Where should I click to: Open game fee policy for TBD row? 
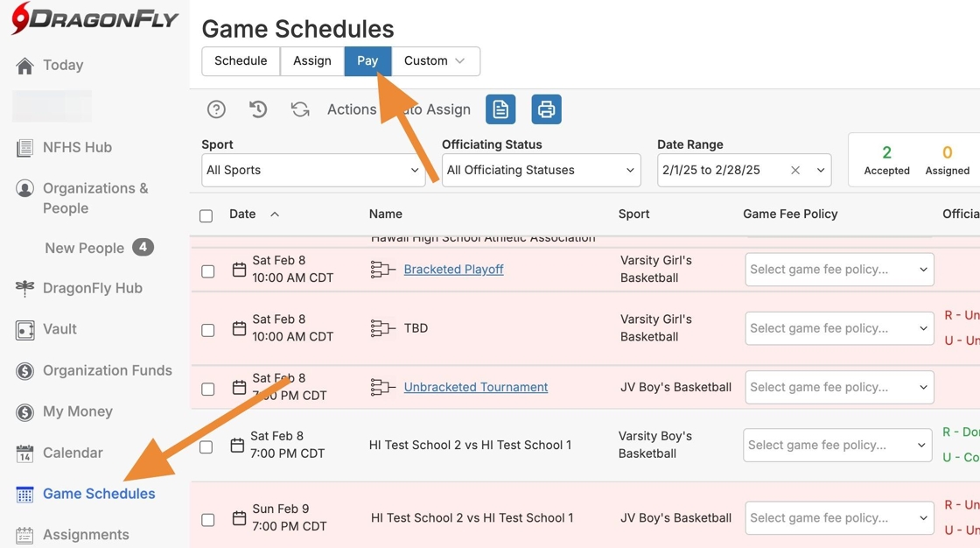pos(839,328)
